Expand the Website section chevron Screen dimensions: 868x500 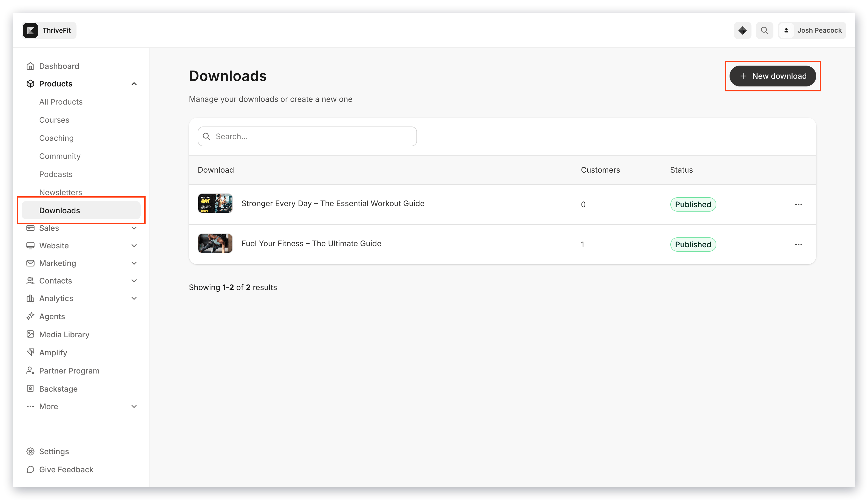coord(134,246)
